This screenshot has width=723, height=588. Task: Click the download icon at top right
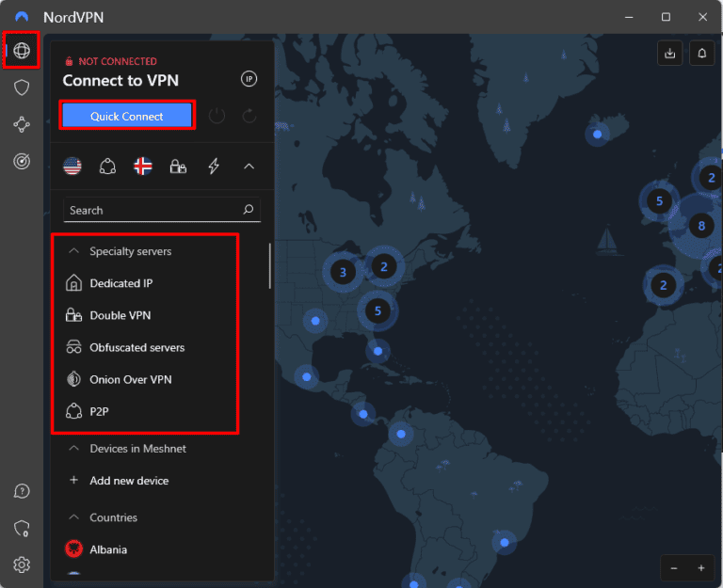[669, 54]
